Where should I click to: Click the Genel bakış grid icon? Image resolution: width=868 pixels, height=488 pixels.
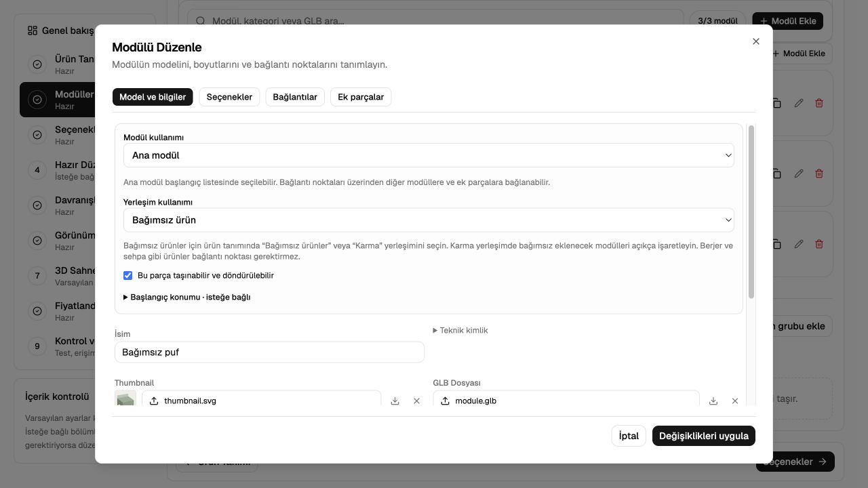point(33,30)
